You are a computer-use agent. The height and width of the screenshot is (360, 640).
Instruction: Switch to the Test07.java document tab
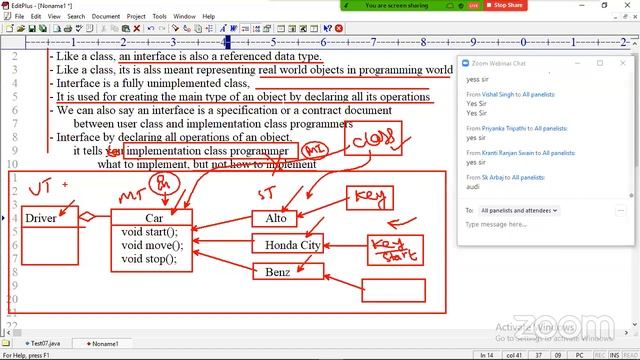43,344
